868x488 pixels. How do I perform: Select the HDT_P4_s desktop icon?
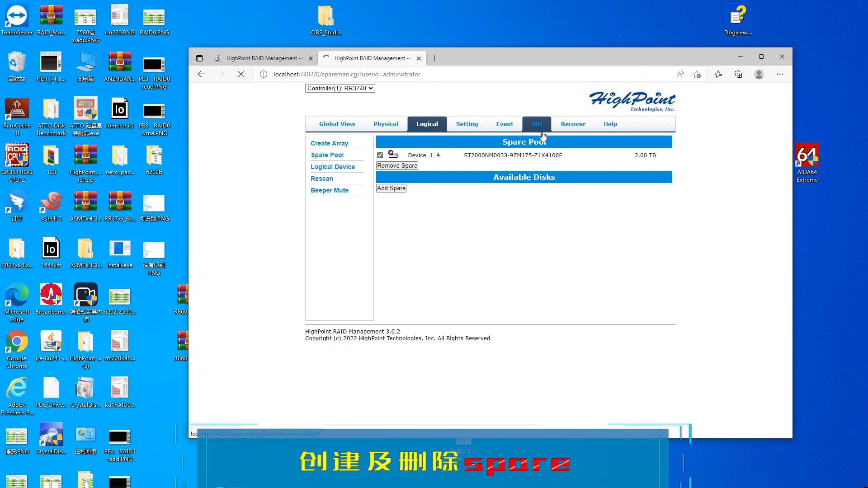(x=51, y=67)
